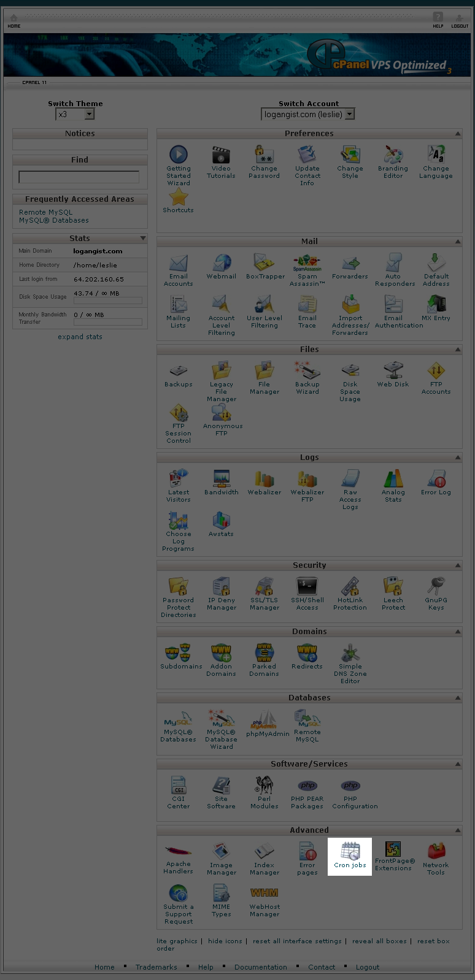The image size is (475, 980).
Task: Open the Cron jobs icon
Action: 350,856
